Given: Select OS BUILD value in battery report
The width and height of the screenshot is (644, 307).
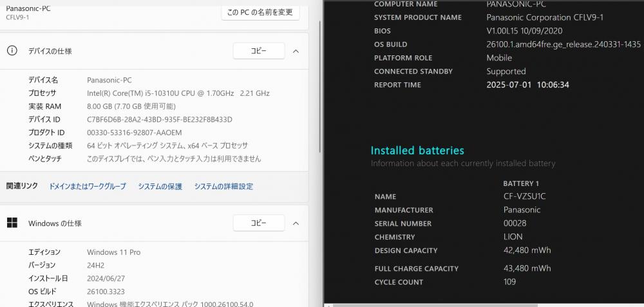Looking at the screenshot, I should coord(563,44).
